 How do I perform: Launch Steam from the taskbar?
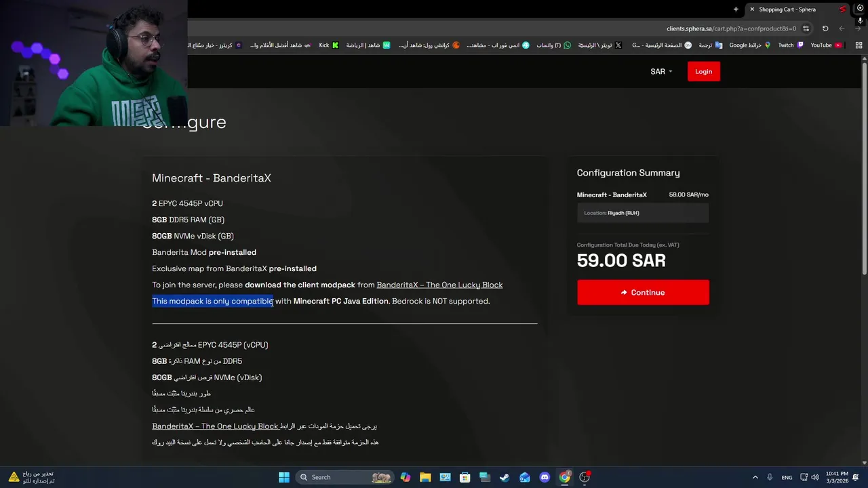pyautogui.click(x=505, y=477)
